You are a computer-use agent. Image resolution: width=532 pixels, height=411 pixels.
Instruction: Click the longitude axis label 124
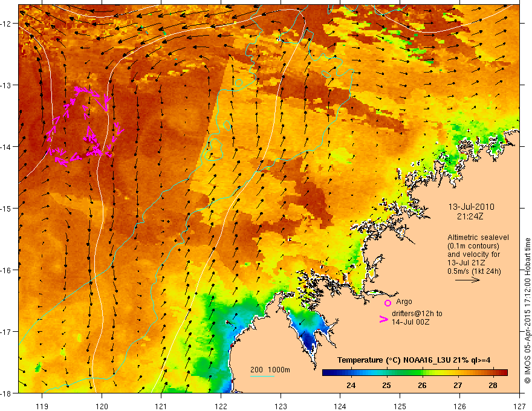click(x=340, y=406)
